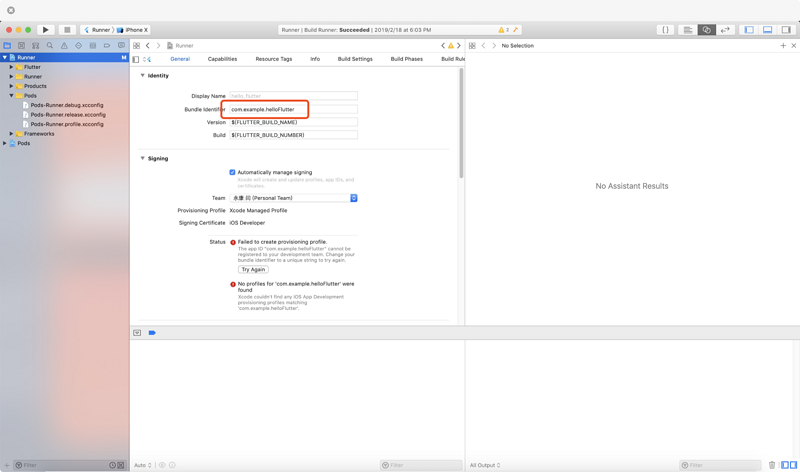This screenshot has height=472, width=800.
Task: Choose the Runner scheme in toolbar
Action: pyautogui.click(x=97, y=30)
